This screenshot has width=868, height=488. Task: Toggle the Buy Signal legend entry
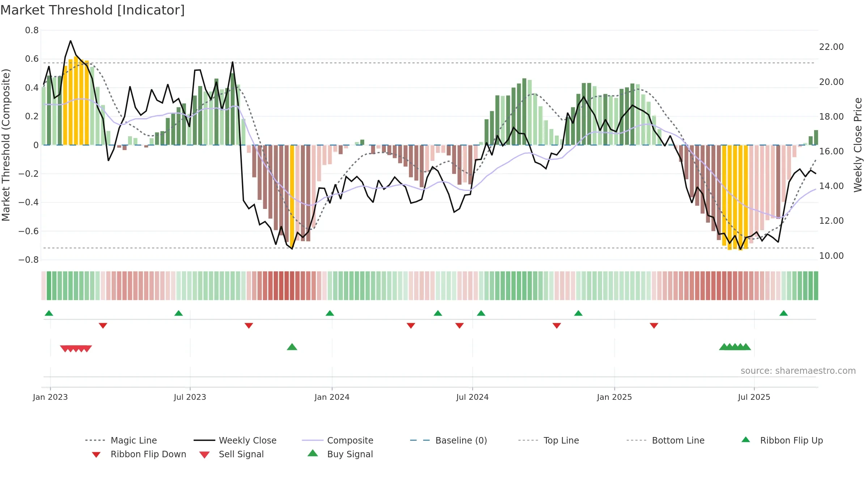[x=340, y=454]
